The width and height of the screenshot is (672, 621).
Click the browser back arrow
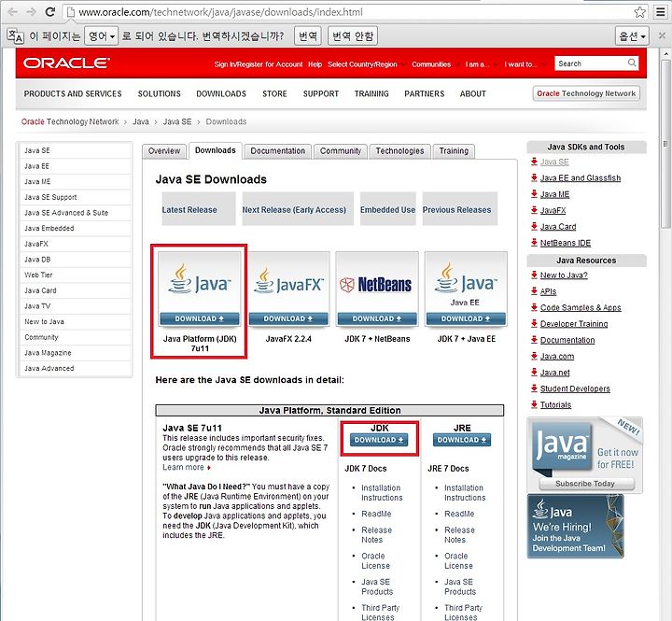coord(12,11)
